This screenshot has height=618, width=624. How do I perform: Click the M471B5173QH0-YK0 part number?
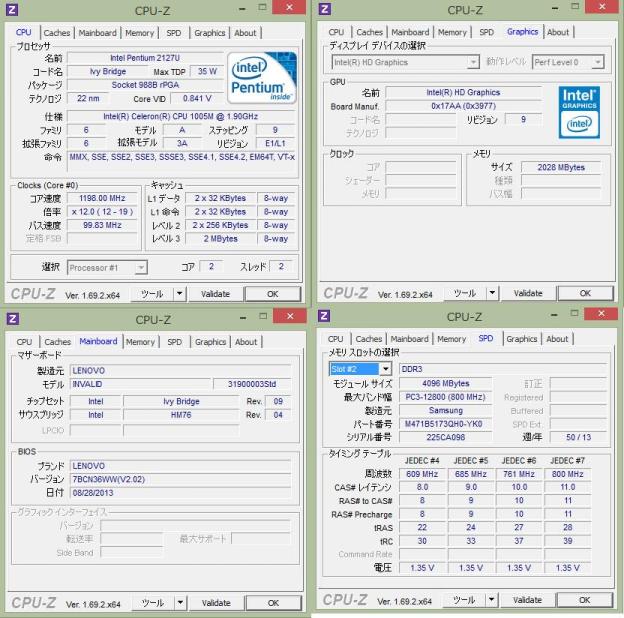[x=445, y=424]
